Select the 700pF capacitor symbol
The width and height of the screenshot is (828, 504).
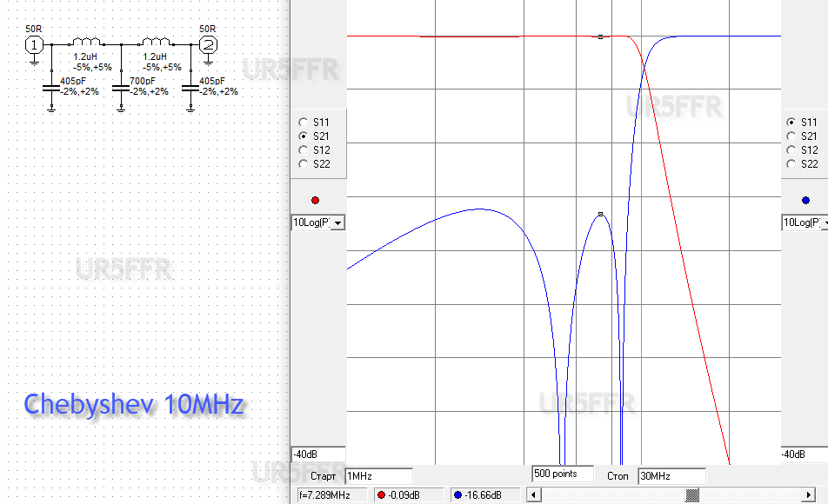tap(121, 89)
